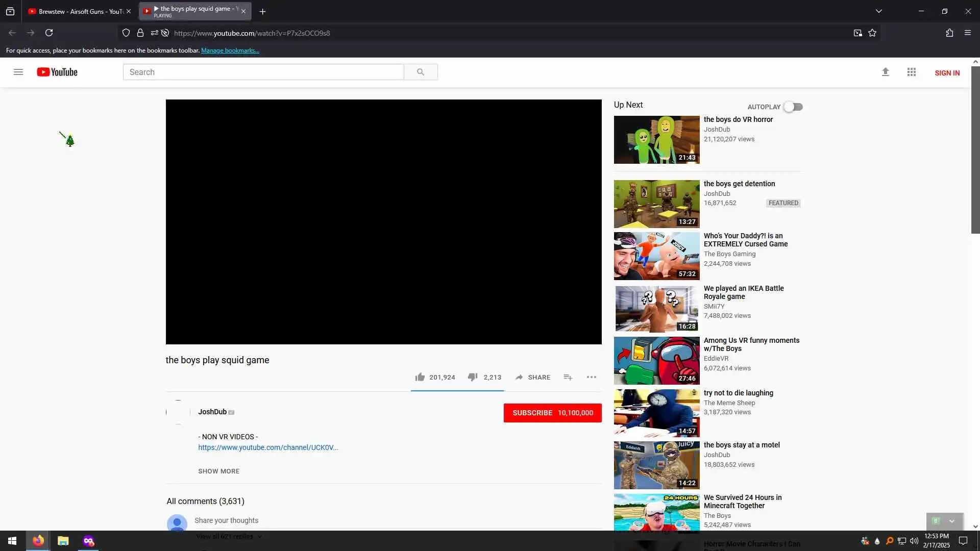Click the like thumbs-up icon
The image size is (980, 551).
(420, 377)
